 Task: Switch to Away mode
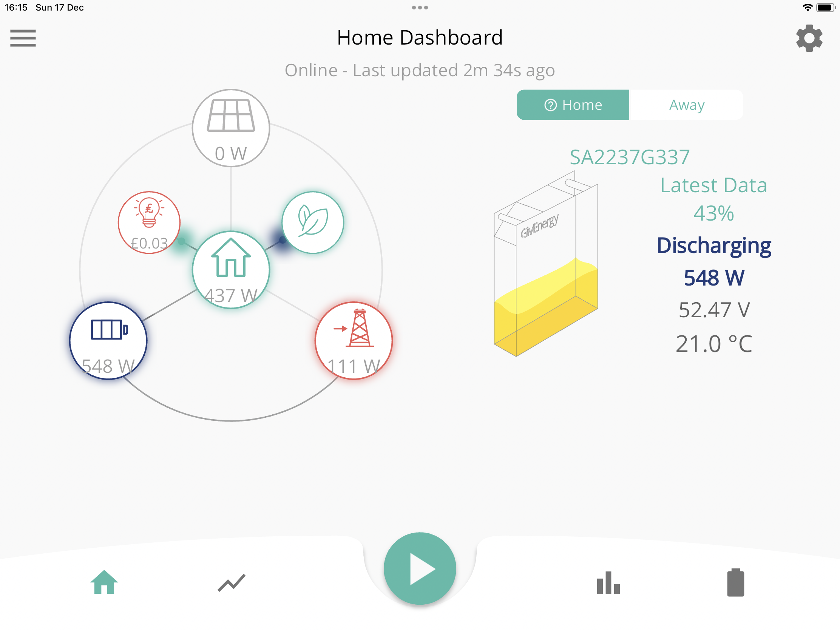point(687,105)
